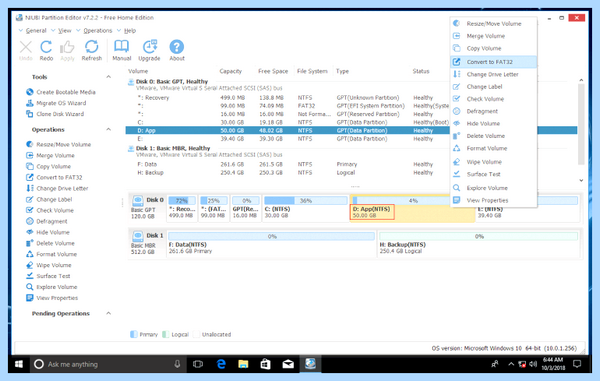Choose Format Volume in context menu
600x381 pixels.
(x=494, y=148)
